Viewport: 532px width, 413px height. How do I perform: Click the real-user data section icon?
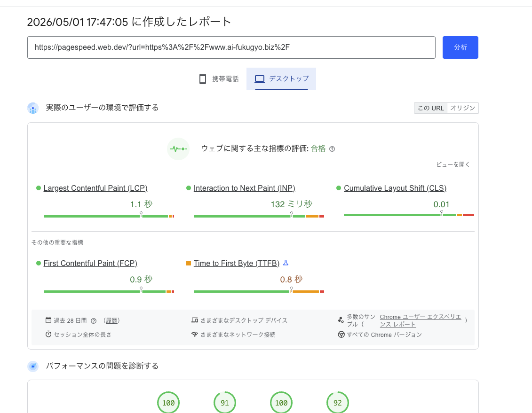pyautogui.click(x=33, y=109)
